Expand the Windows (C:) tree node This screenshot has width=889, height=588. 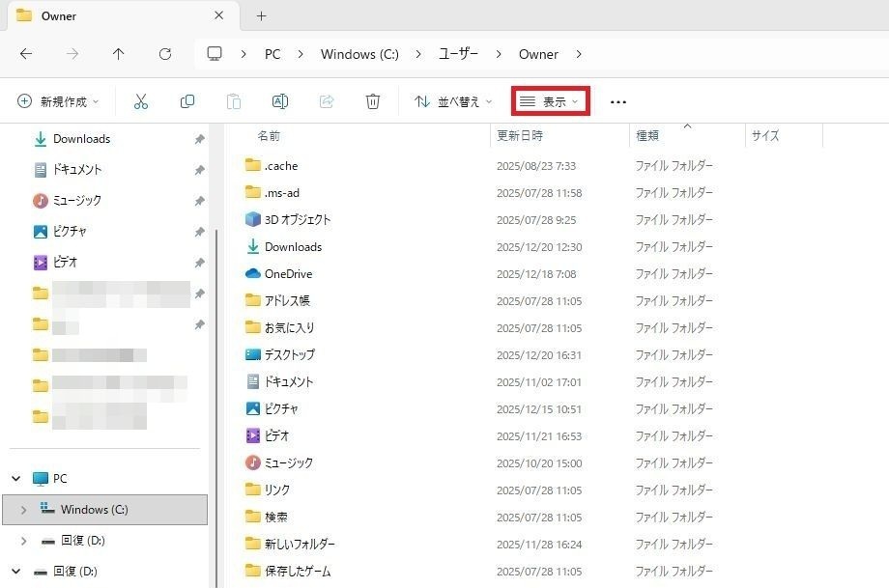coord(23,510)
